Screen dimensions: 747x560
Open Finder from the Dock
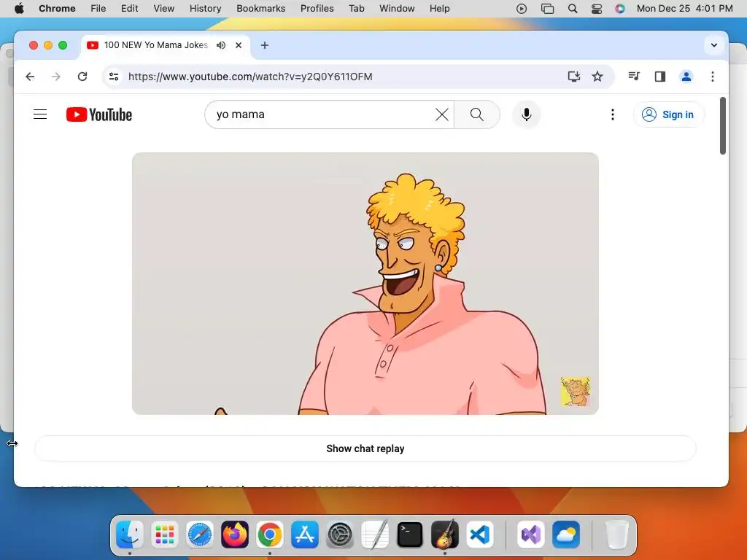tap(130, 534)
